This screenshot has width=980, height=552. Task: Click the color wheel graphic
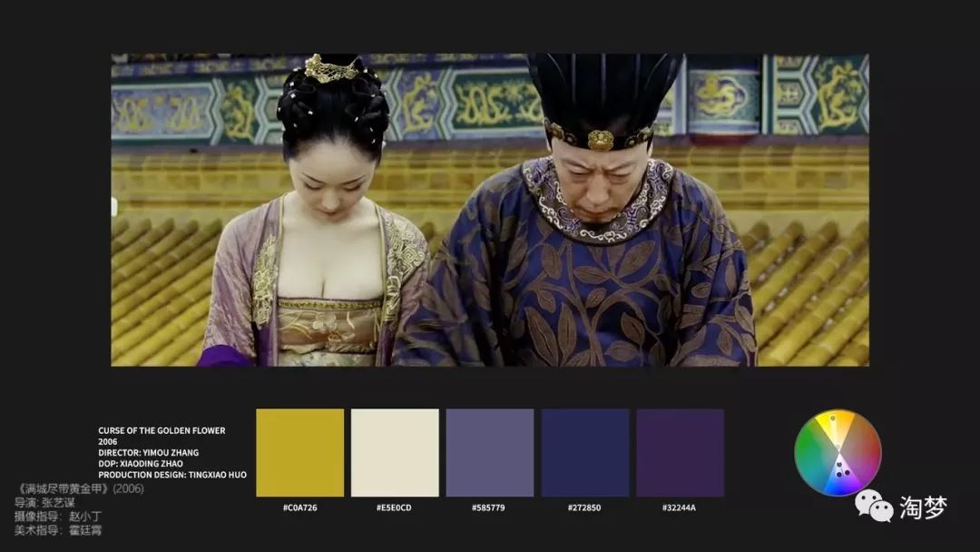point(838,452)
